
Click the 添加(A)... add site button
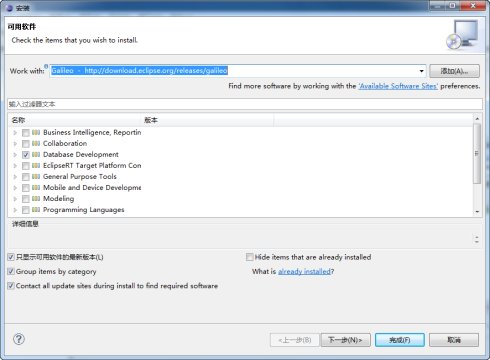[454, 71]
